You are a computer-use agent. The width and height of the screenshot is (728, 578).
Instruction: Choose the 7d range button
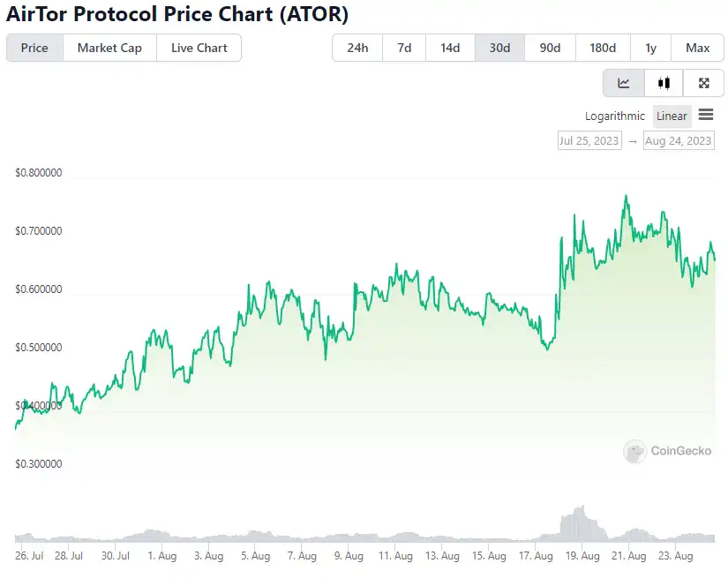click(x=404, y=48)
